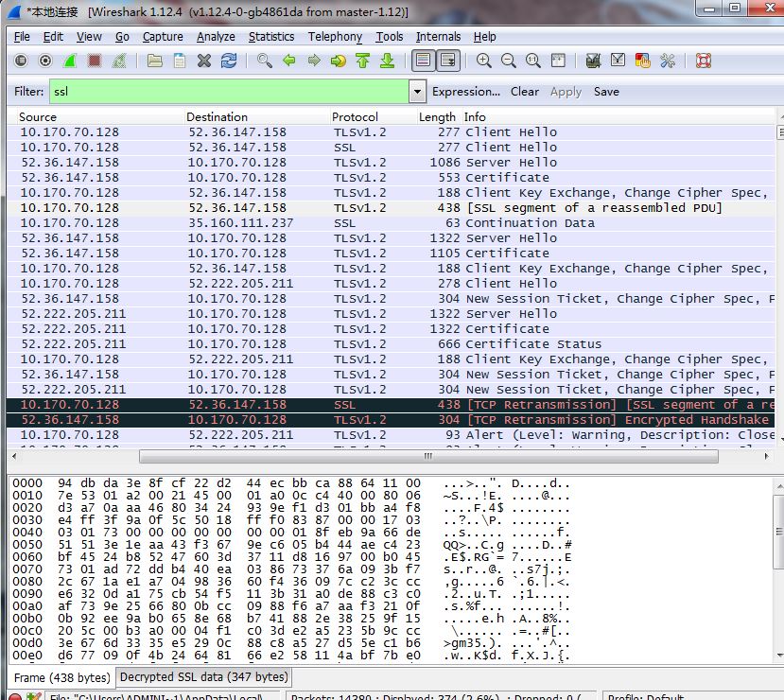
Task: Reload this capture file
Action: pos(229,61)
